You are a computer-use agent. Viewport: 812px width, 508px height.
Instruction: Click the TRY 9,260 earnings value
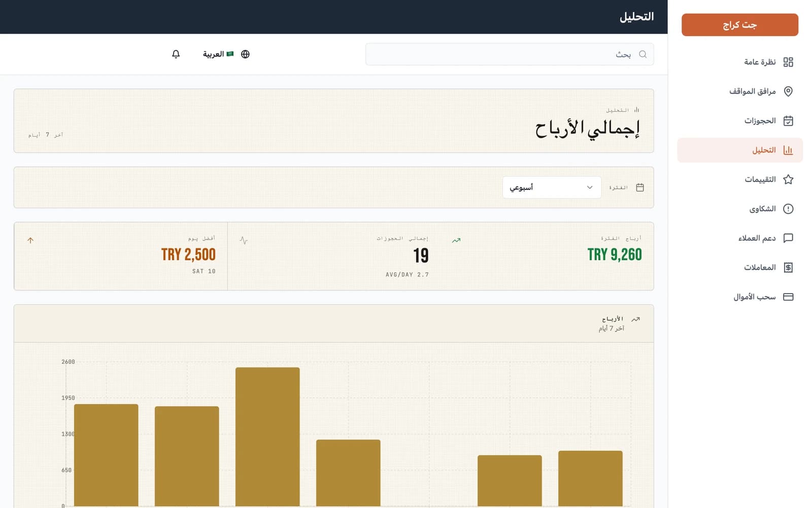[615, 255]
